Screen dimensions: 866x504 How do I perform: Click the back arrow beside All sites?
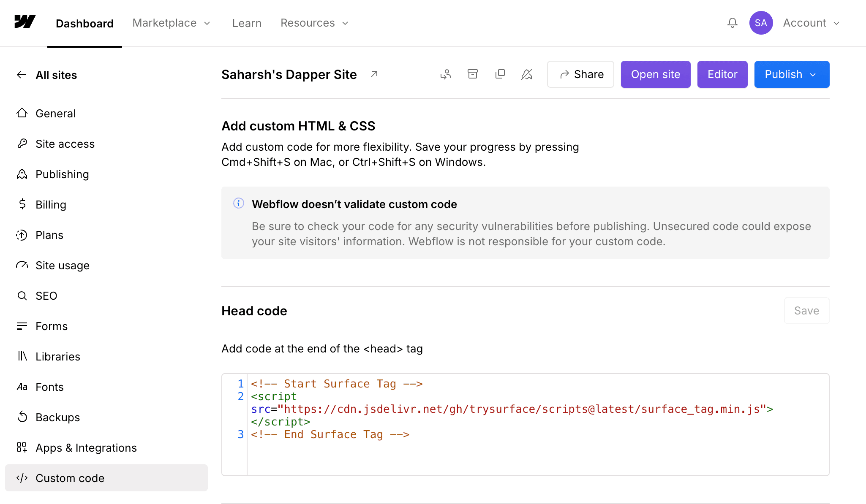[x=22, y=75]
